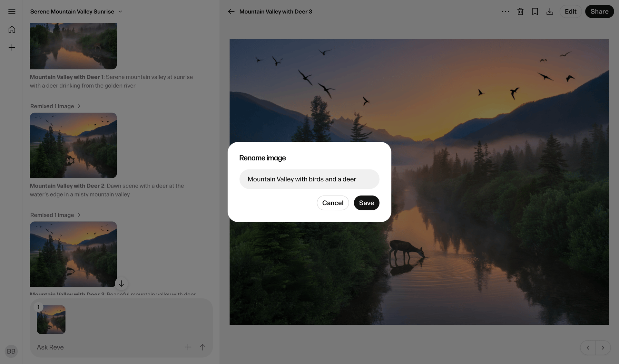The image size is (619, 364).
Task: Cancel the rename dialog
Action: click(x=333, y=203)
